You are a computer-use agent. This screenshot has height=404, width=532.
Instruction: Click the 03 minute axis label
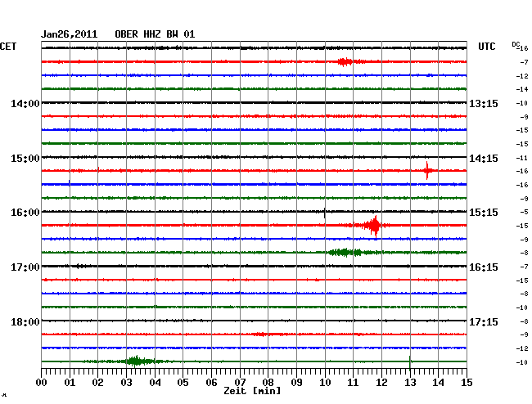tap(126, 383)
